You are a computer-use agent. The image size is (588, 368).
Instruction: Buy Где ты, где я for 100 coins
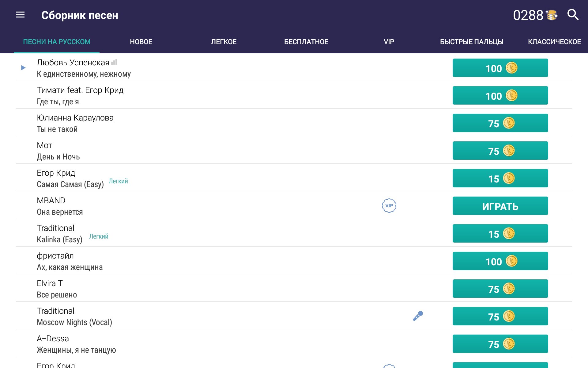[x=500, y=95]
